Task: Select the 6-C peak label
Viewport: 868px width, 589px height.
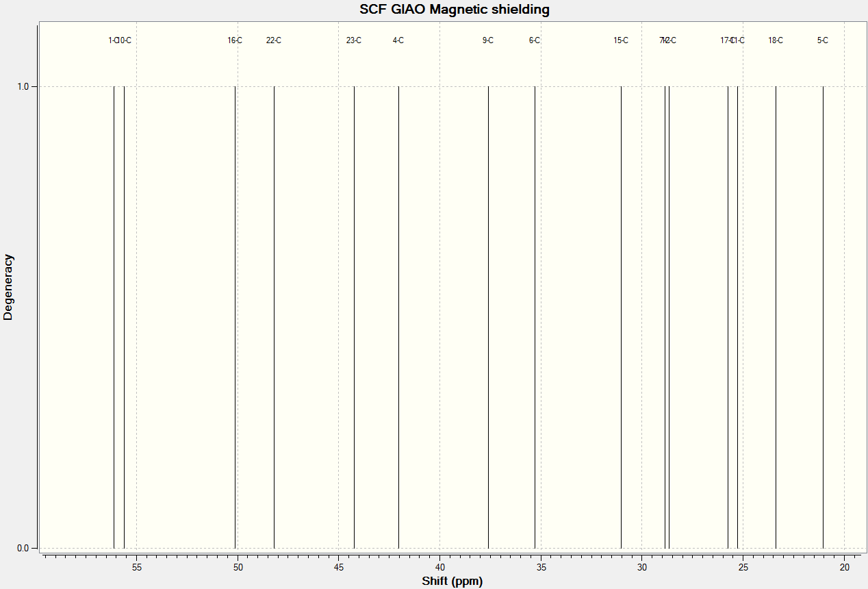Action: pos(535,40)
